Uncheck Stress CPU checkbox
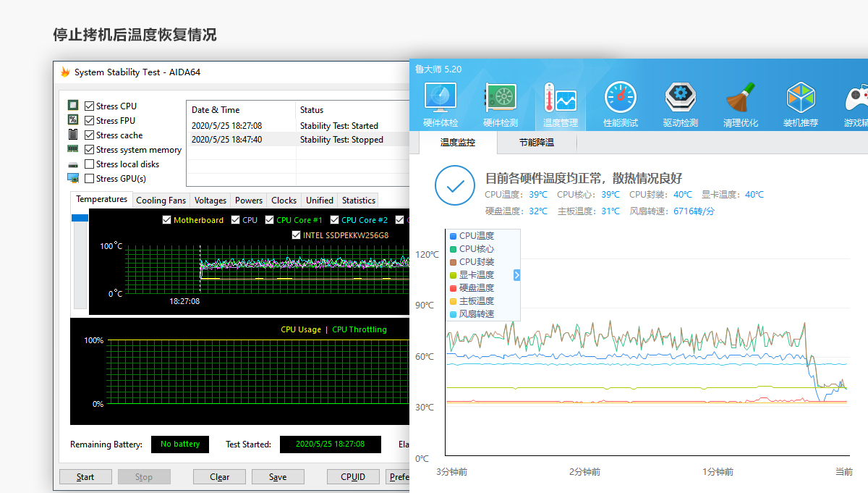 [x=90, y=106]
